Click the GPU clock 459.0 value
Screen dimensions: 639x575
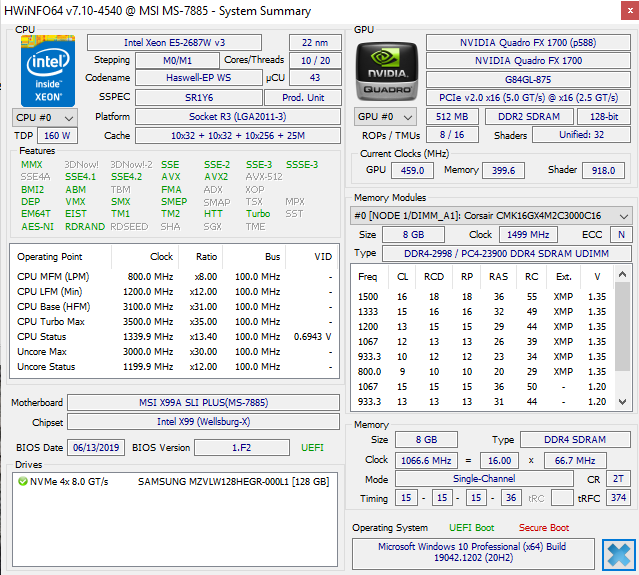(412, 170)
